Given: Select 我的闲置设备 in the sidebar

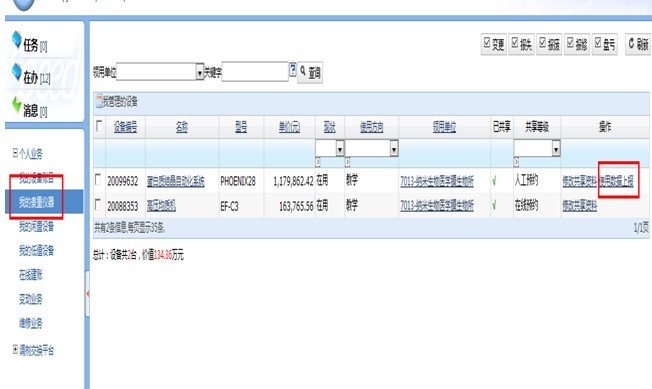Looking at the screenshot, I should click(36, 227).
